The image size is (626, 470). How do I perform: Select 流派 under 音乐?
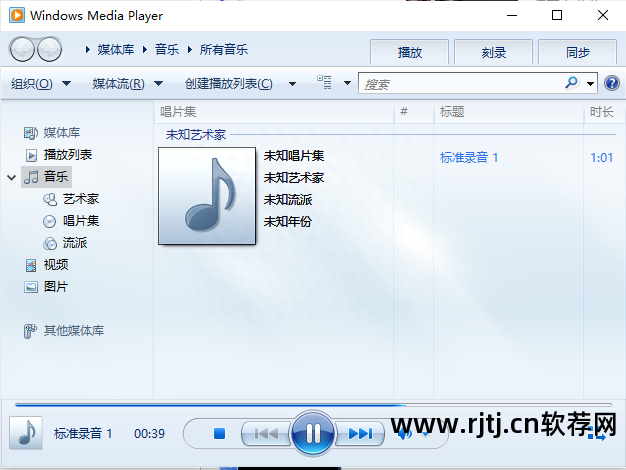tap(75, 242)
